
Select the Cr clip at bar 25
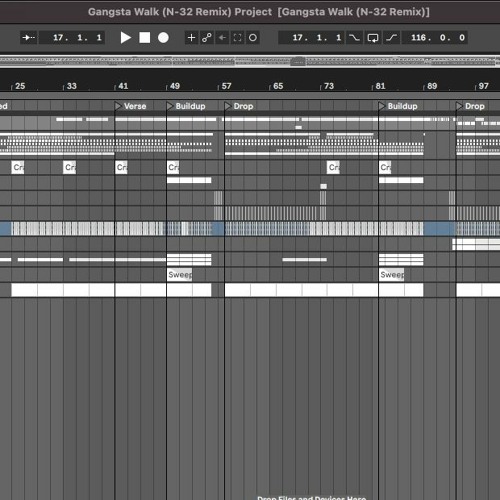[x=18, y=167]
